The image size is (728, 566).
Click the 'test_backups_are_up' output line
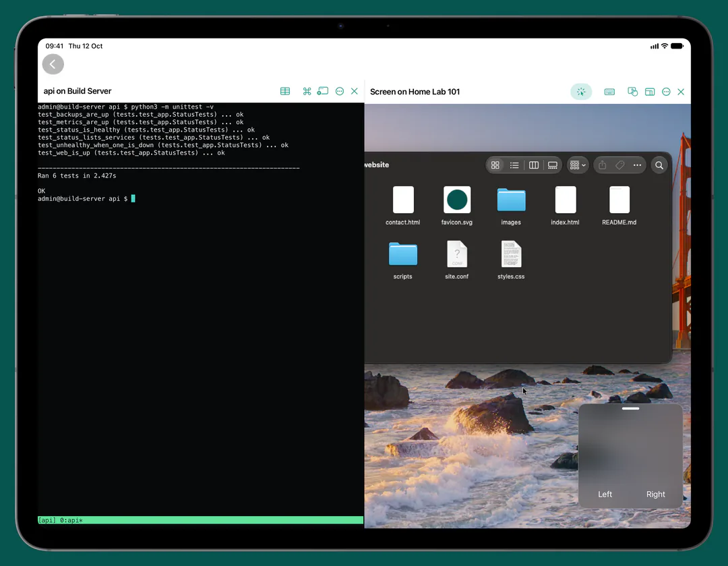[141, 114]
